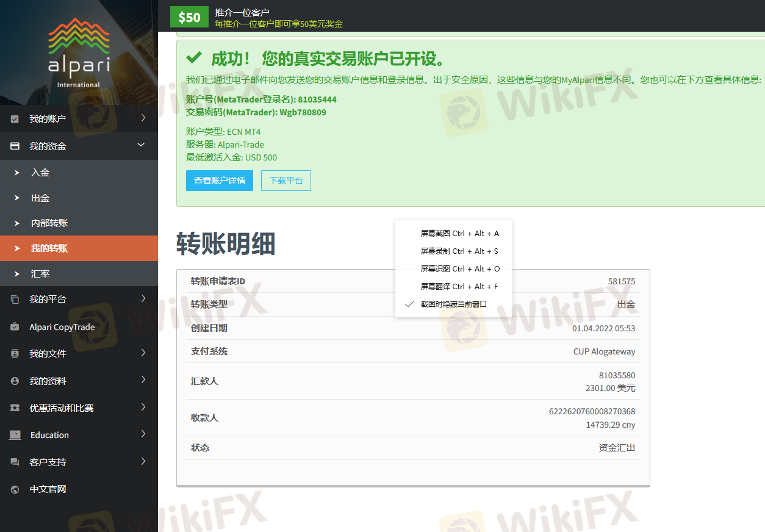Viewport: 765px width, 532px height.
Task: Click account number 81035444
Action: coord(317,99)
